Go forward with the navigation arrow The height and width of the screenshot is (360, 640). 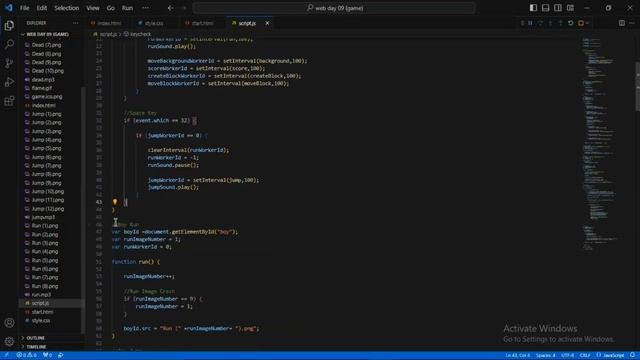[x=183, y=8]
